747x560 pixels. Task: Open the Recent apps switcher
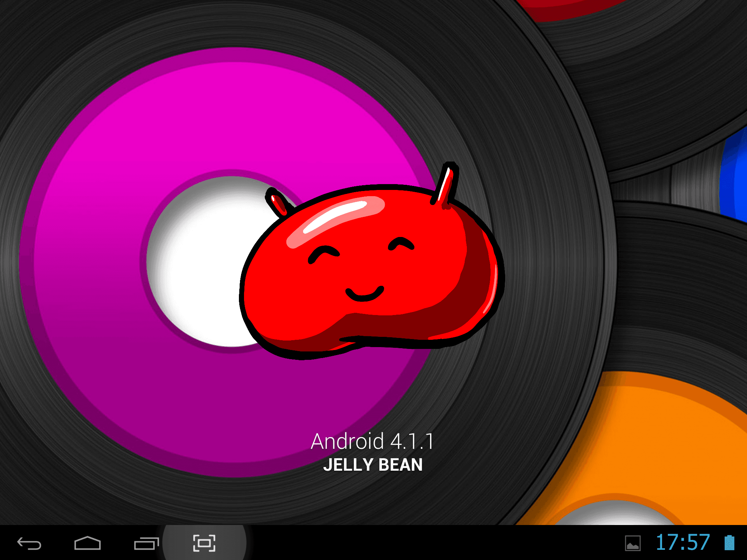[146, 544]
